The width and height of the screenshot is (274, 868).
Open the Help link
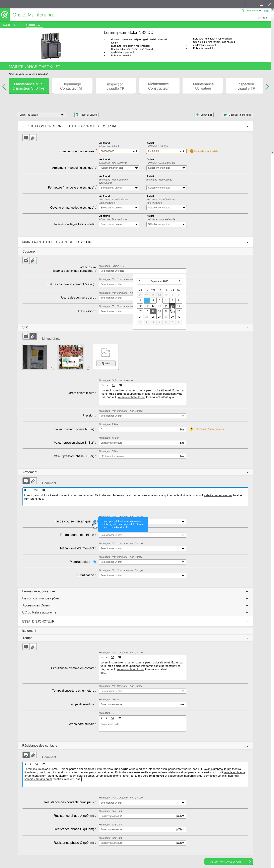pyautogui.click(x=266, y=11)
